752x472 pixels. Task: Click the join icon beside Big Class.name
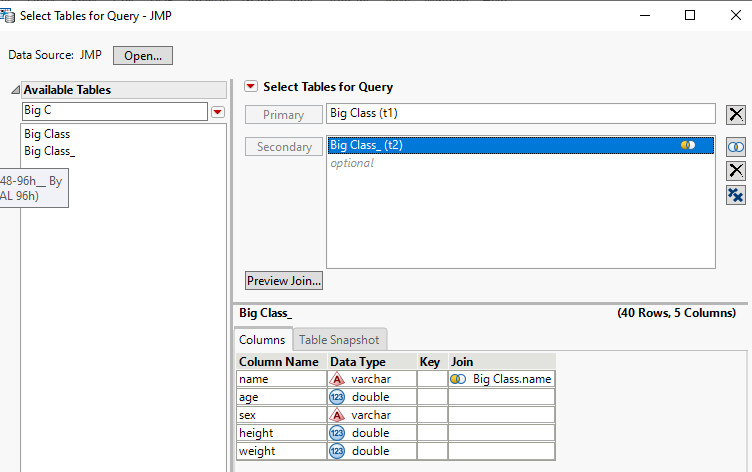click(458, 379)
